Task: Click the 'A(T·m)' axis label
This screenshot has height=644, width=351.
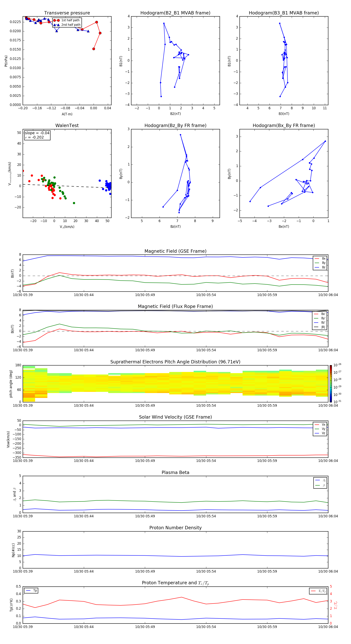Action: point(67,114)
